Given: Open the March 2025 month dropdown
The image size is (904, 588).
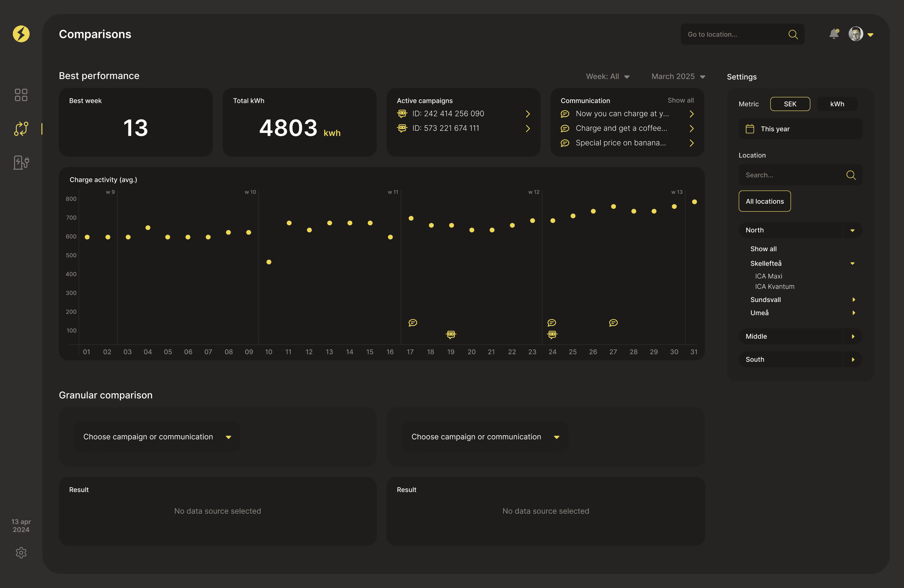Looking at the screenshot, I should [x=678, y=77].
